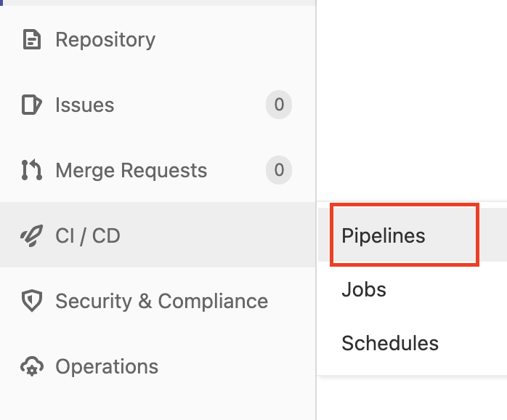Click the purple active indicator at sidebar top
507x420 pixels.
pyautogui.click(x=1, y=2)
